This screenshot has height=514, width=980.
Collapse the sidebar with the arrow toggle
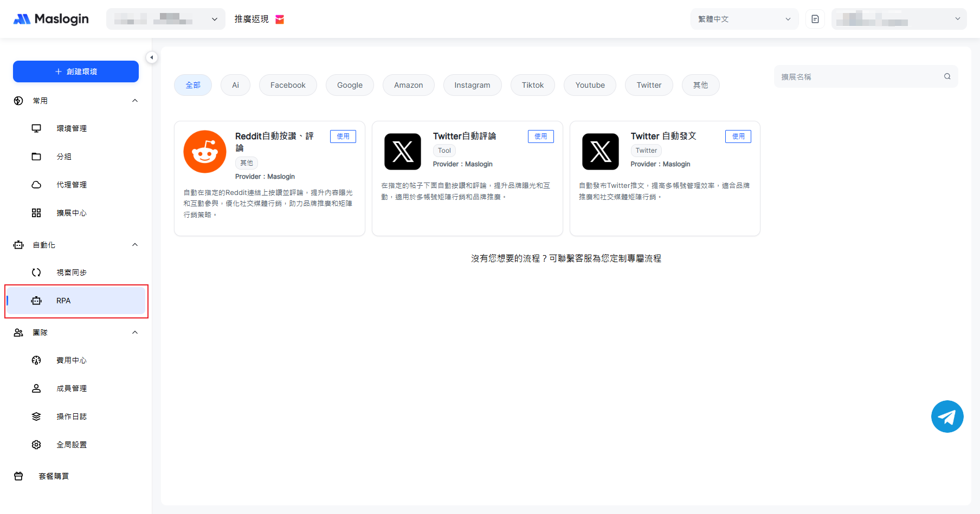(152, 57)
